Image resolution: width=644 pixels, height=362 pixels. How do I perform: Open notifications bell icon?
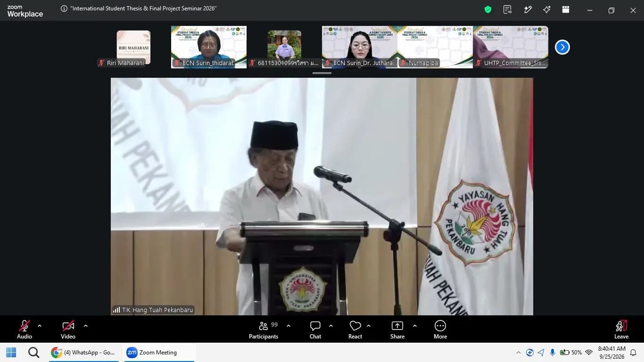(x=633, y=353)
